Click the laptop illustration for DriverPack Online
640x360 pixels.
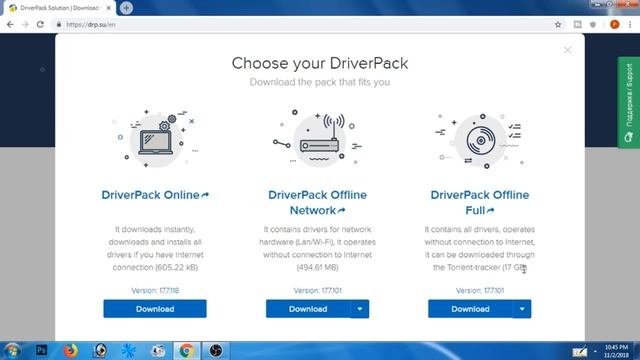coord(155,139)
